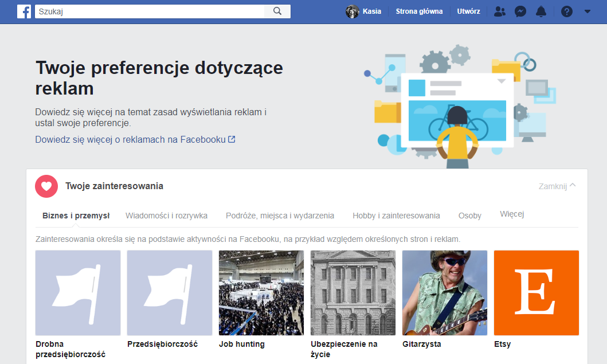607x364 pixels.
Task: Select Przedsiębiorczość flag thumbnail
Action: [170, 293]
